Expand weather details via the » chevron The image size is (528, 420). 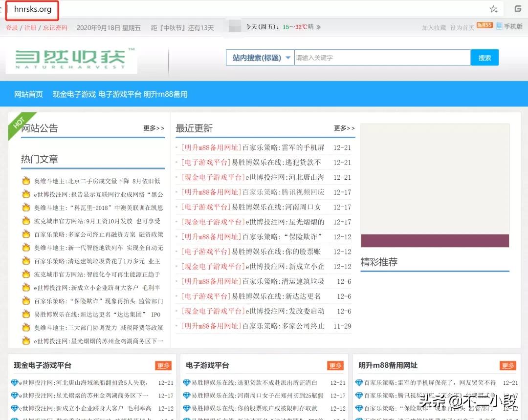[x=319, y=28]
